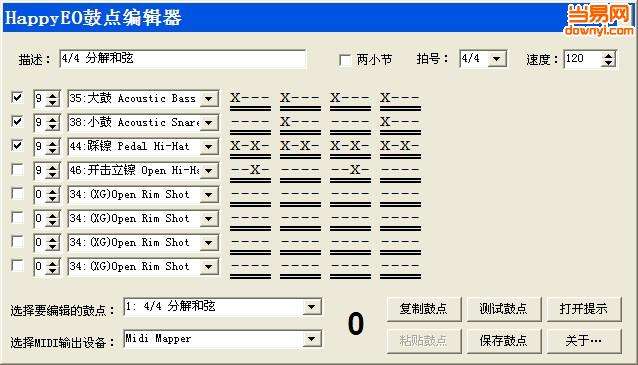Expand the 选择MIDI输出设备 Midi Mapper dropdown
638x365 pixels.
(311, 339)
